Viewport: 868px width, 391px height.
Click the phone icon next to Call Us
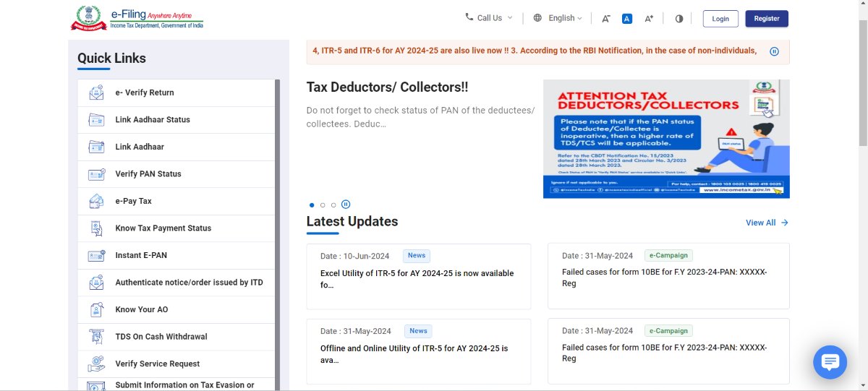(469, 17)
